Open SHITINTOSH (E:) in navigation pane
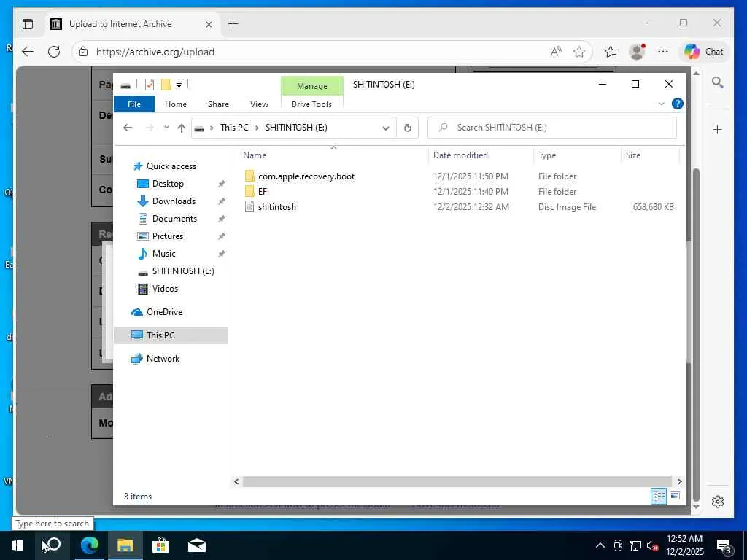This screenshot has width=747, height=560. pyautogui.click(x=183, y=271)
